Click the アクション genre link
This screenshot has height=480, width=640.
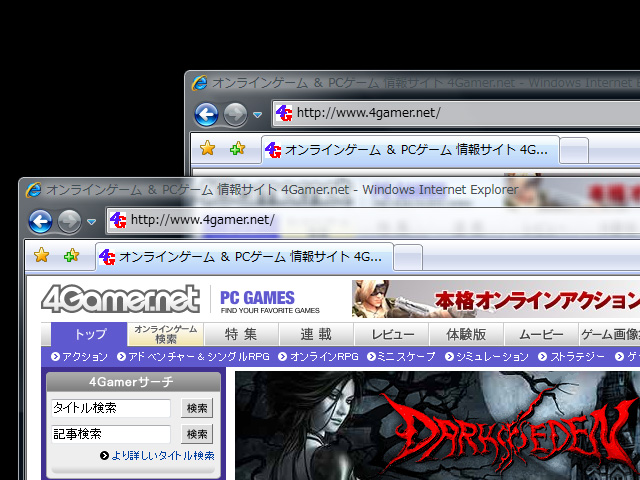85,357
